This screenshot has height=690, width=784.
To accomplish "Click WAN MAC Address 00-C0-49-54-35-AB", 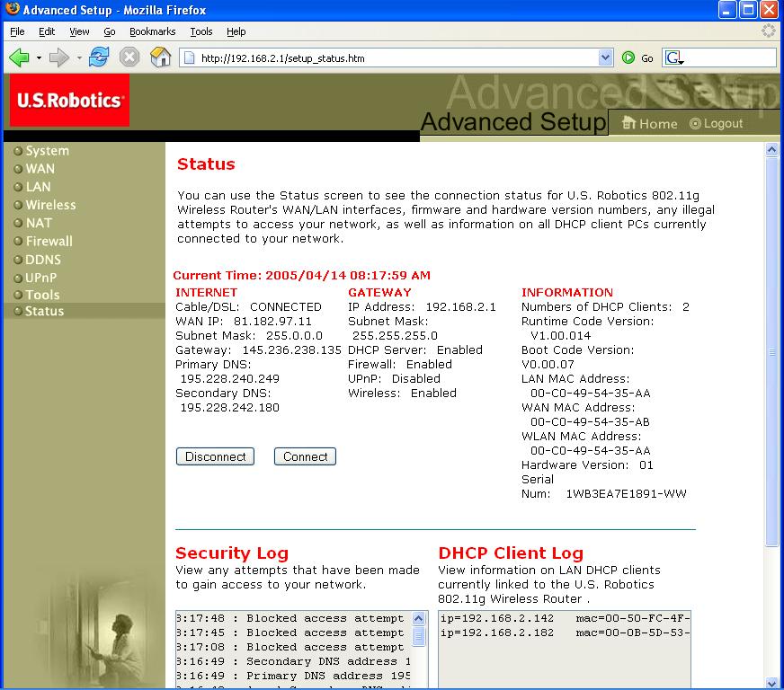I will click(x=590, y=421).
